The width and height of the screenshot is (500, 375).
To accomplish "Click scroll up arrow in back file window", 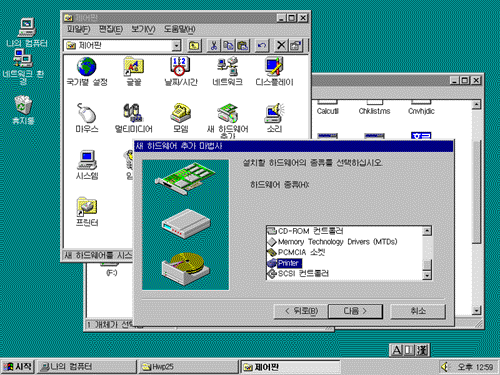I will 477,105.
